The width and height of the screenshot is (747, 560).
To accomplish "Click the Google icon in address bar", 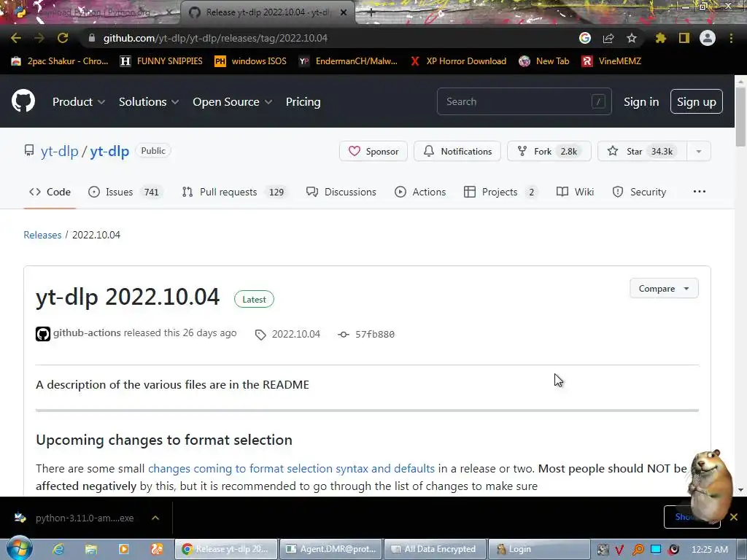I will pyautogui.click(x=585, y=38).
